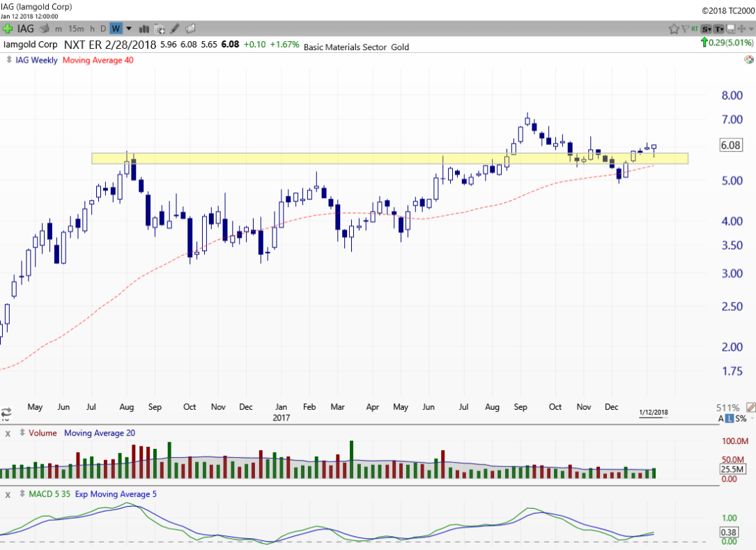756x550 pixels.
Task: Click the save chart floppy disk icon
Action: click(731, 29)
